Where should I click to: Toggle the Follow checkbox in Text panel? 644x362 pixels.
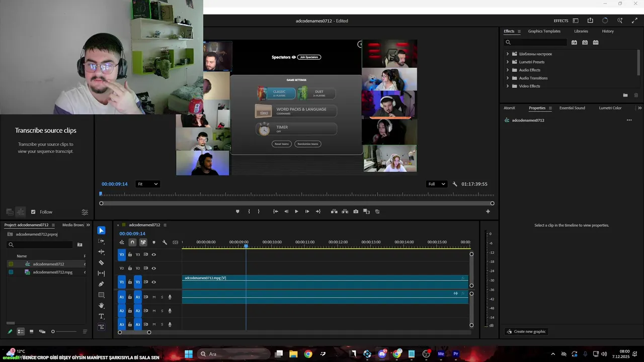click(33, 212)
